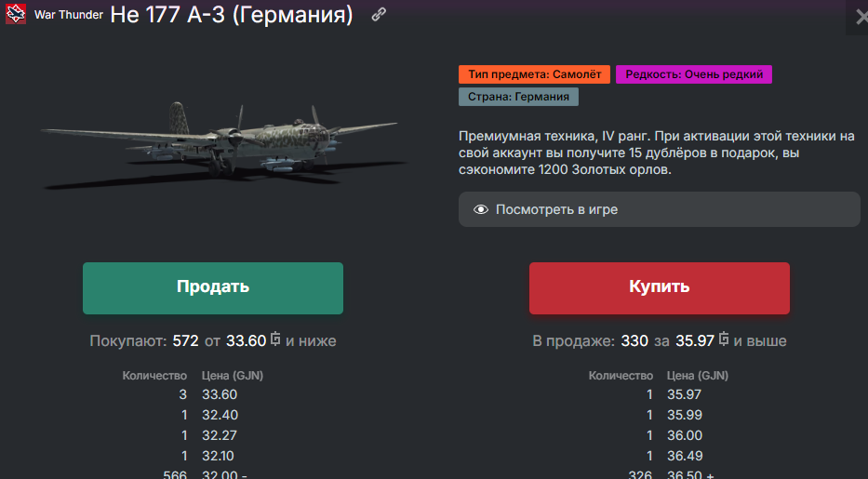Image resolution: width=868 pixels, height=479 pixels.
Task: Open 'Посмотреть в игре' preview button
Action: (x=660, y=209)
